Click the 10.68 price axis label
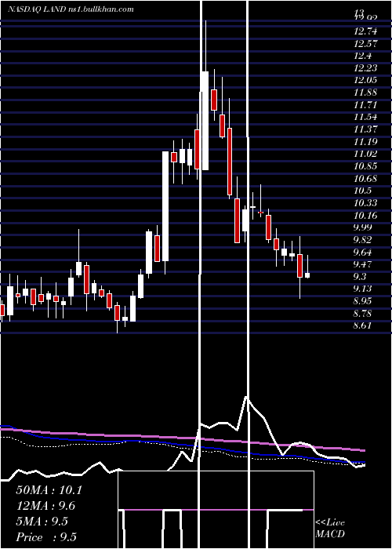 [x=365, y=179]
